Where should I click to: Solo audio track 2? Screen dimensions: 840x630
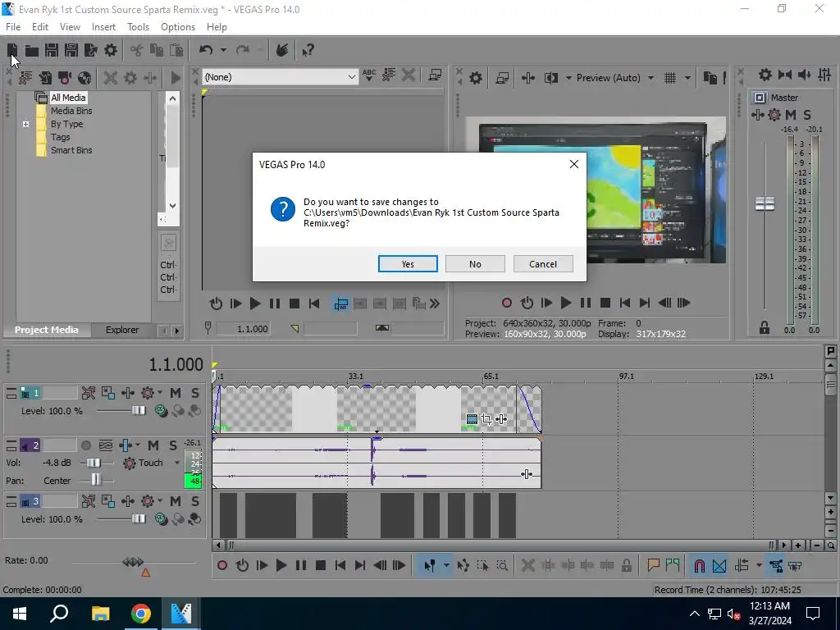click(x=172, y=445)
